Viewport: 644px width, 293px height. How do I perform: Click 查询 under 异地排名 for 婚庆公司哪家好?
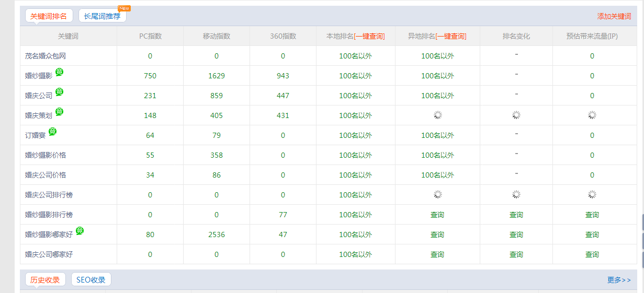click(437, 254)
